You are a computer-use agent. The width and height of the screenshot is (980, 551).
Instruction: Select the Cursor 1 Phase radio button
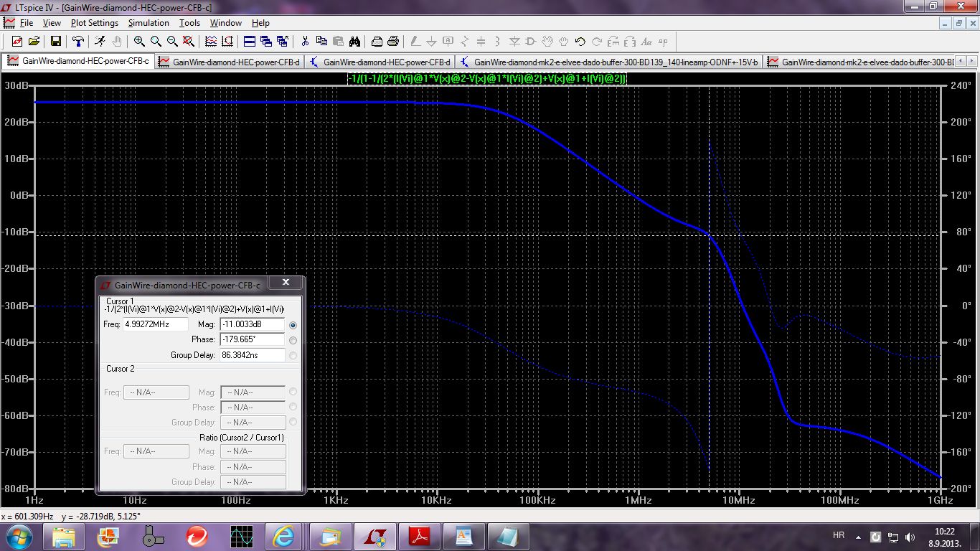(293, 340)
